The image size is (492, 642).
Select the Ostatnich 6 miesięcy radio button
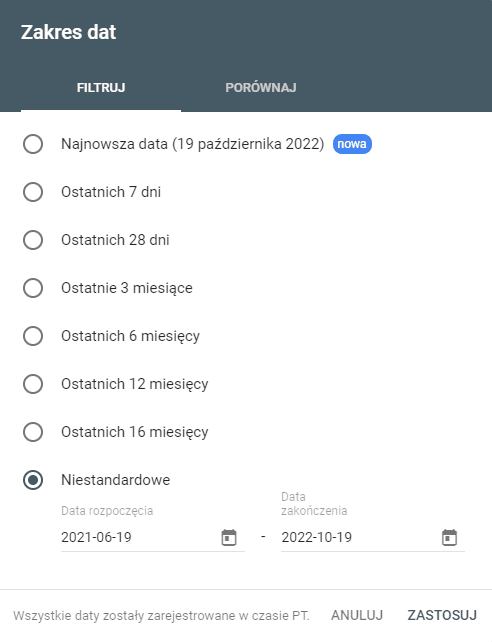click(x=33, y=336)
